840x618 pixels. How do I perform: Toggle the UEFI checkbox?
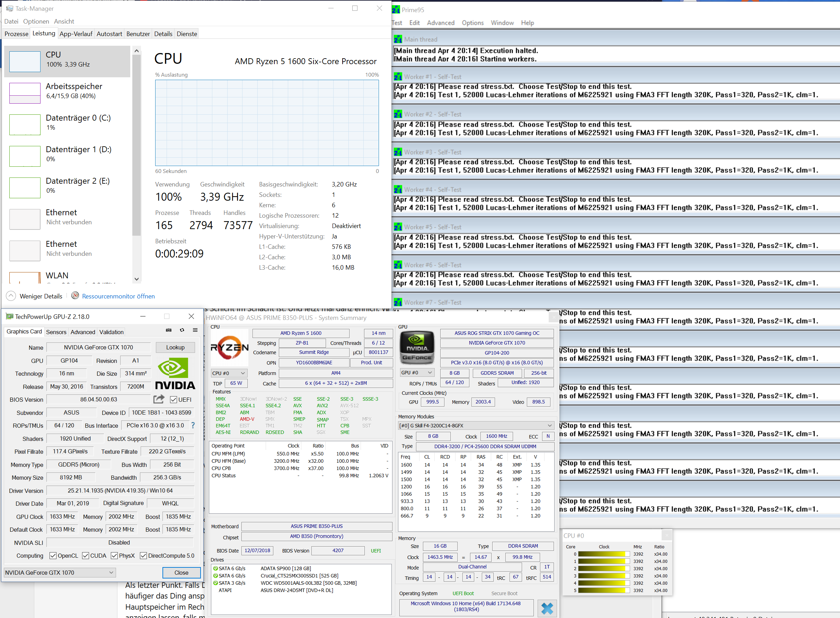click(174, 400)
